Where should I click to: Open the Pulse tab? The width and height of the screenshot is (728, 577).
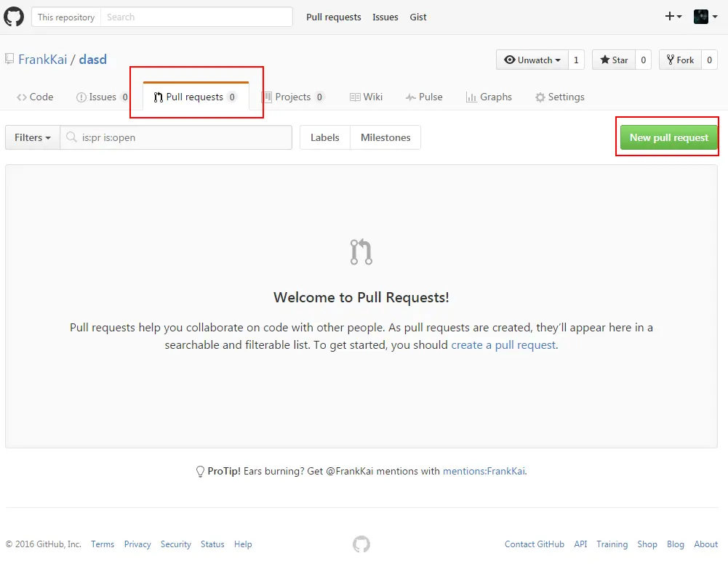click(424, 97)
